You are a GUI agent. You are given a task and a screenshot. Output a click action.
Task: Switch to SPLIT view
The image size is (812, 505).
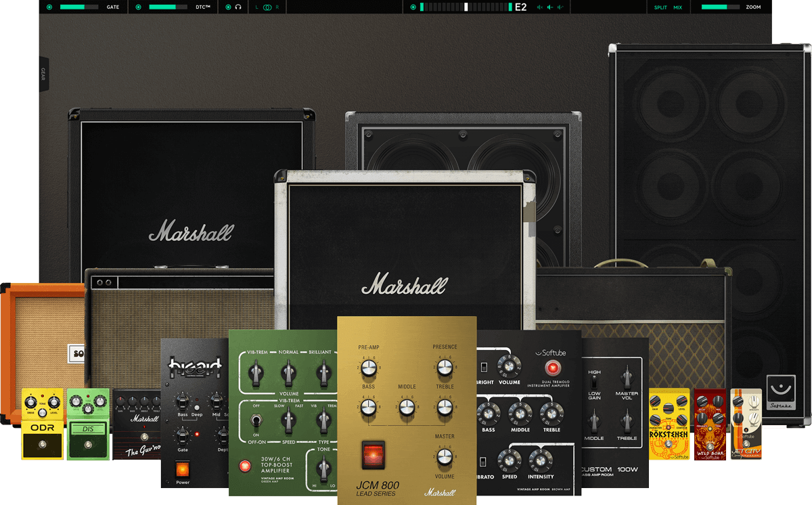pyautogui.click(x=660, y=7)
